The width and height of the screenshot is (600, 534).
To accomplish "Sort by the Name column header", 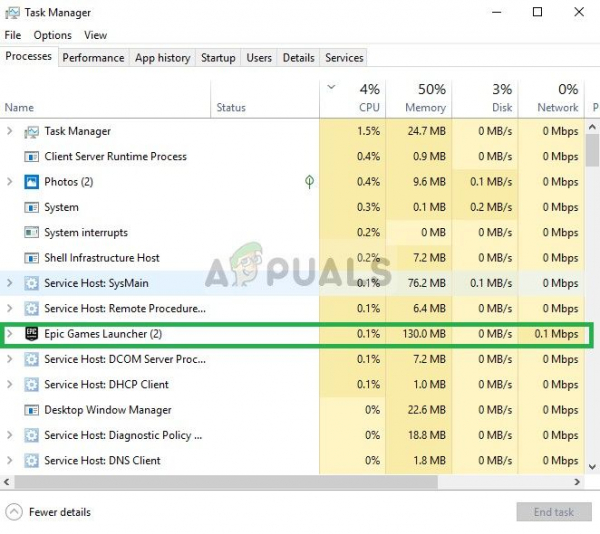I will point(105,99).
